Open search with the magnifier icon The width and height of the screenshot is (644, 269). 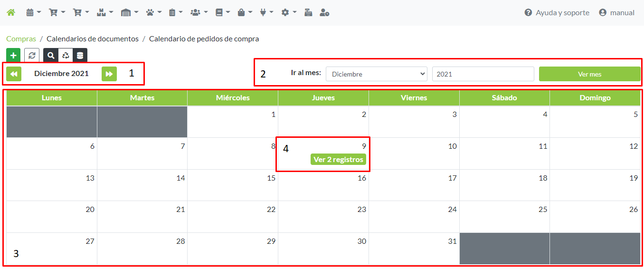tap(51, 56)
